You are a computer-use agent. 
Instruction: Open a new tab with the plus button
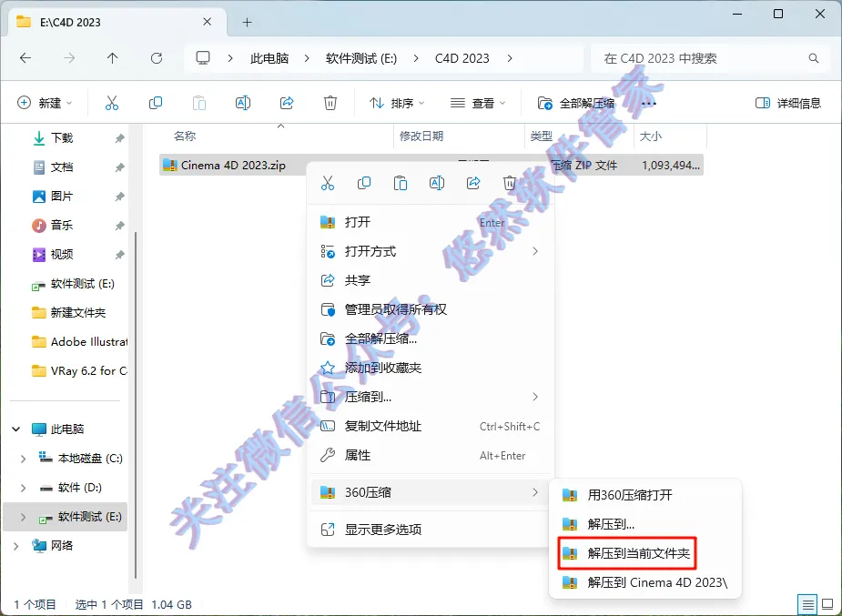click(247, 22)
